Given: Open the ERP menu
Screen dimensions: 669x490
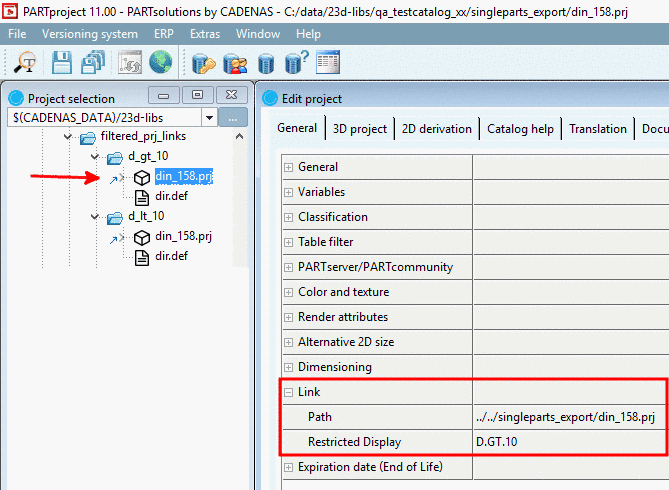Looking at the screenshot, I should click(164, 34).
